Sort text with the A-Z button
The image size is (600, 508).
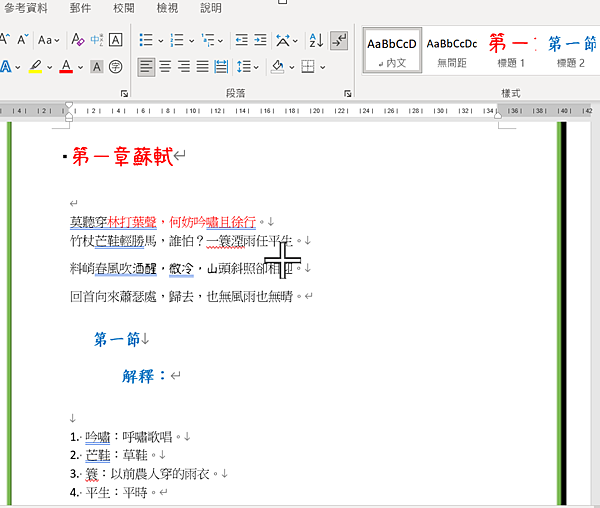click(316, 40)
